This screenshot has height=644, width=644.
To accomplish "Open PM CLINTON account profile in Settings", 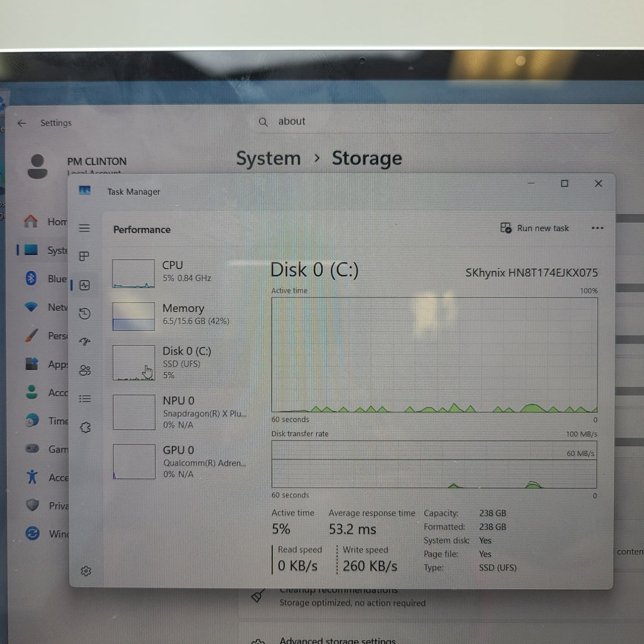I will point(78,165).
